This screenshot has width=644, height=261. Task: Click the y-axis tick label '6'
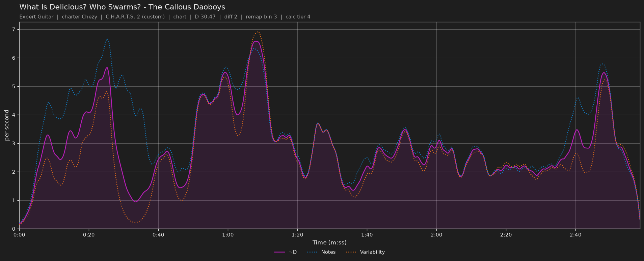click(14, 58)
